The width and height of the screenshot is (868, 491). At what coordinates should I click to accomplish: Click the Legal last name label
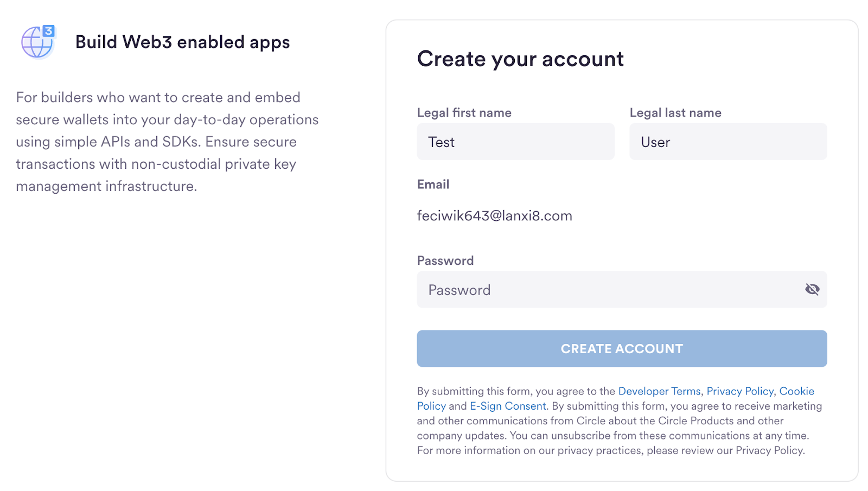click(675, 113)
